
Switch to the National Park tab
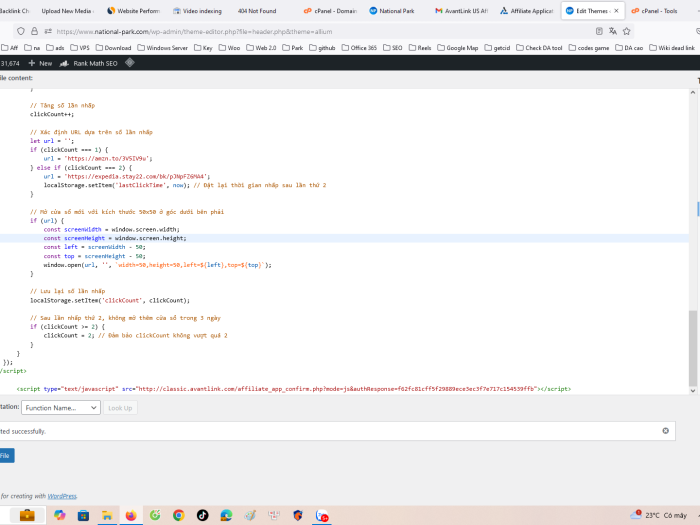pos(392,11)
